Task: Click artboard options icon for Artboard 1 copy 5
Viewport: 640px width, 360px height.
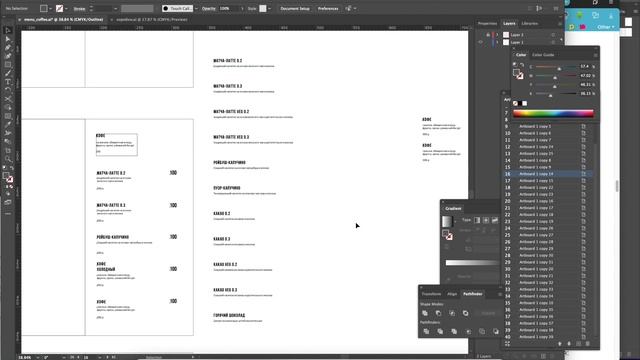Action: [x=584, y=127]
